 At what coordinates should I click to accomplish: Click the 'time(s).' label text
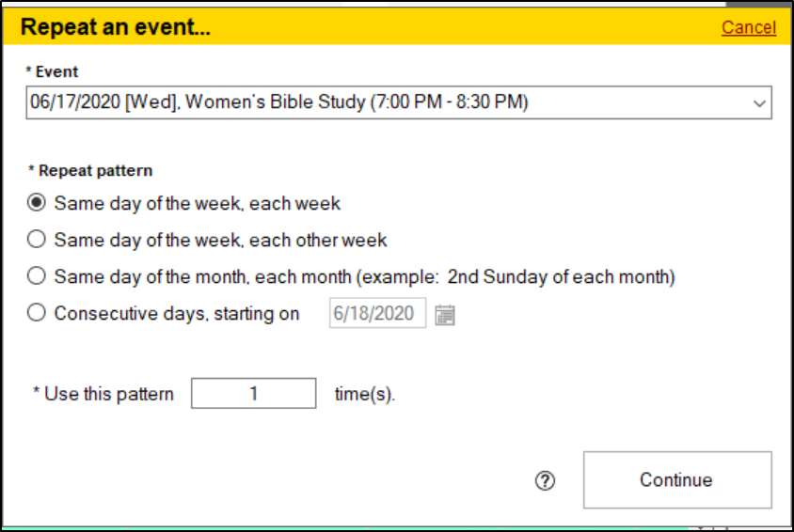365,394
